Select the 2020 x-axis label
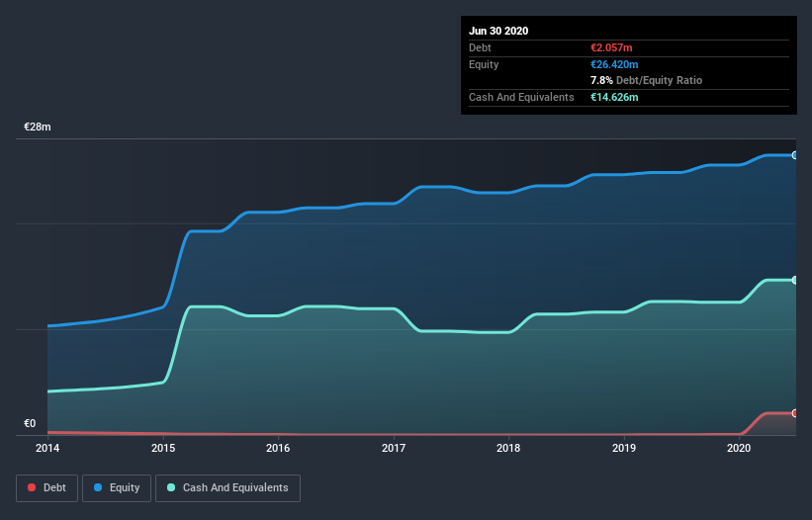Screen dimensions: 812x520 point(739,448)
